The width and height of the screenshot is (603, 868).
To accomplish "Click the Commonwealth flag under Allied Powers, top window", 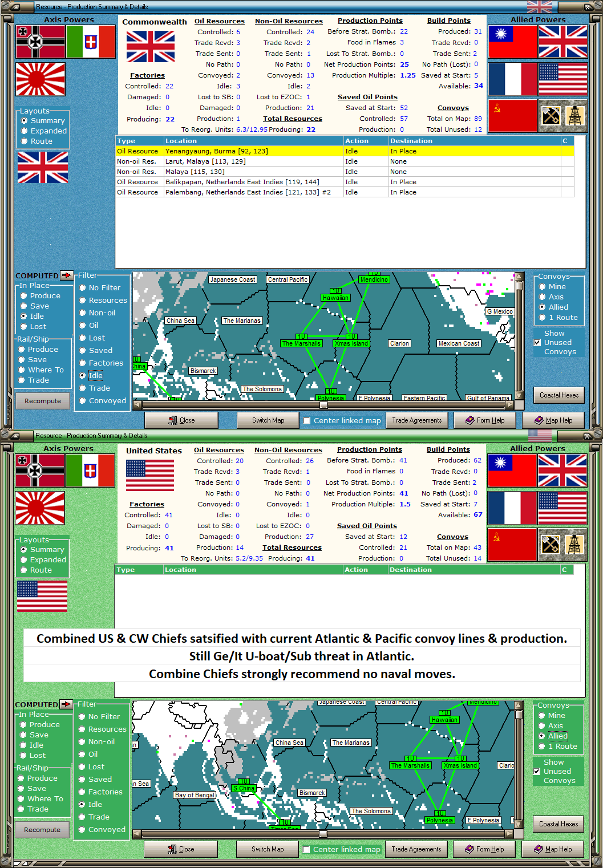I will (x=563, y=42).
